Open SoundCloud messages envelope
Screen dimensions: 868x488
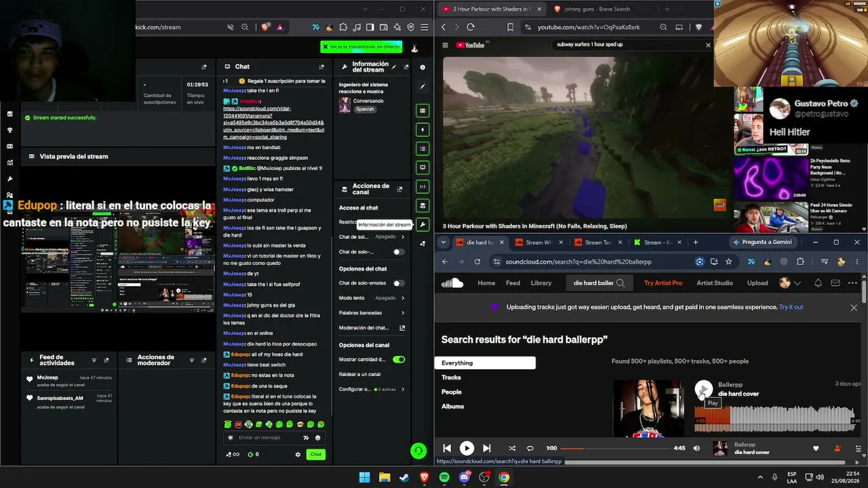pos(835,283)
